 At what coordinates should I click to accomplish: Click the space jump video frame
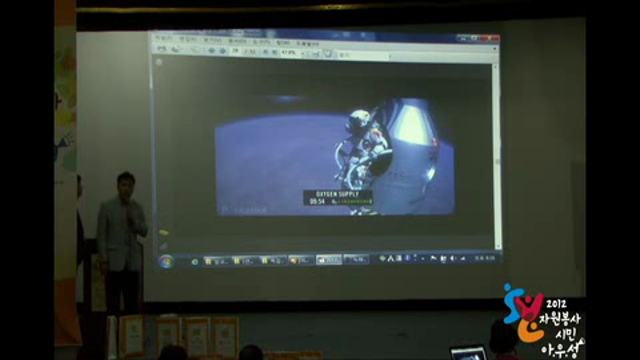tap(335, 157)
